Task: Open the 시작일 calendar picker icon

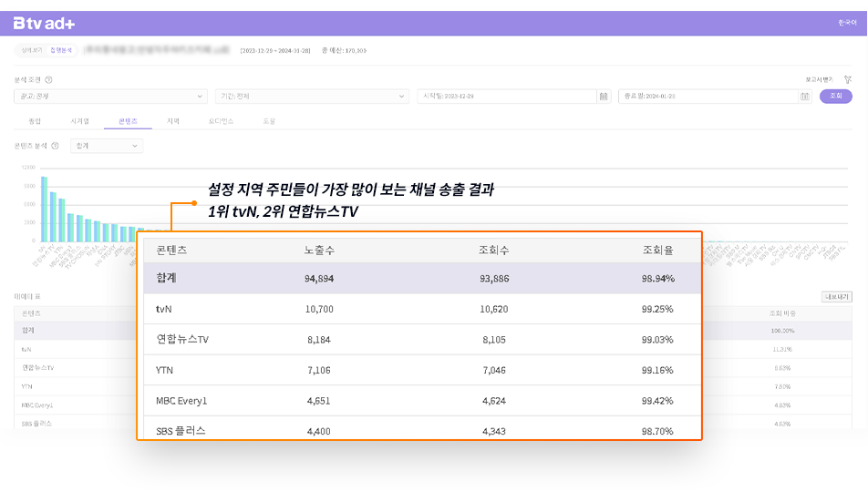Action: pos(604,97)
